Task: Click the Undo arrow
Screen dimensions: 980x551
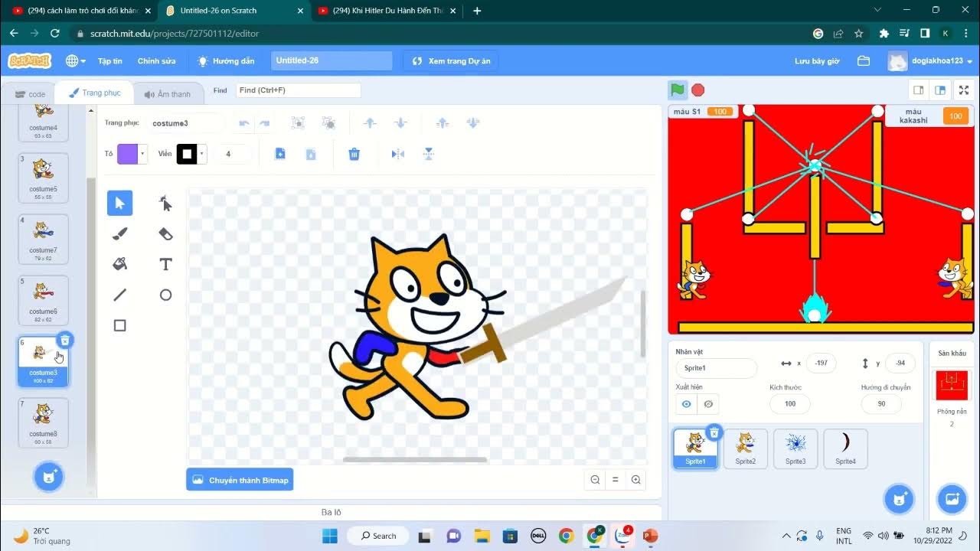Action: pos(244,122)
